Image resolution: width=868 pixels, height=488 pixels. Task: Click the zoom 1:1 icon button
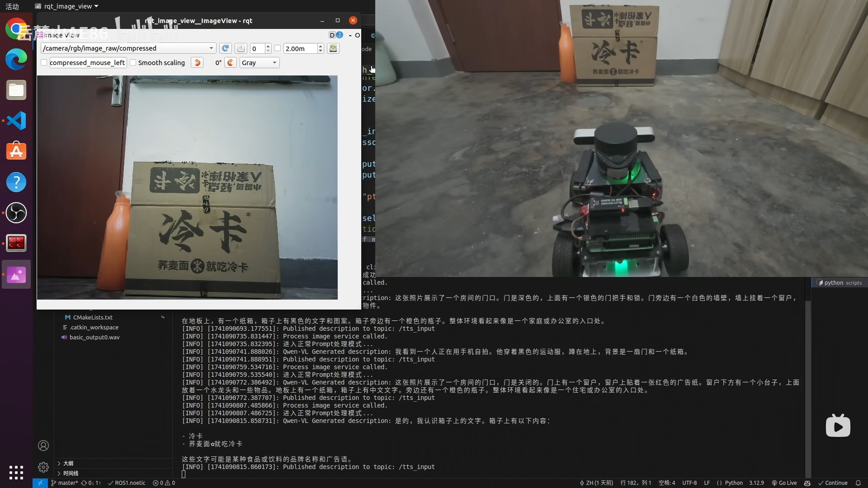click(x=241, y=48)
